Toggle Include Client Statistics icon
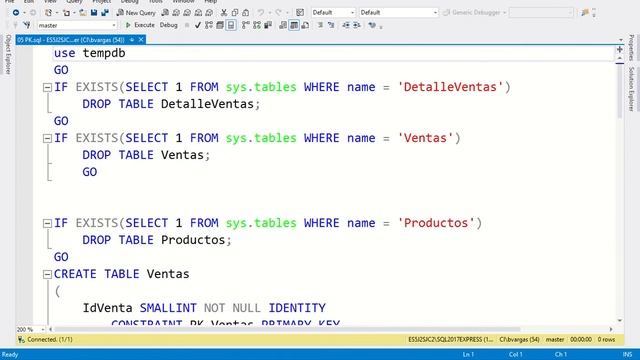 pyautogui.click(x=268, y=25)
